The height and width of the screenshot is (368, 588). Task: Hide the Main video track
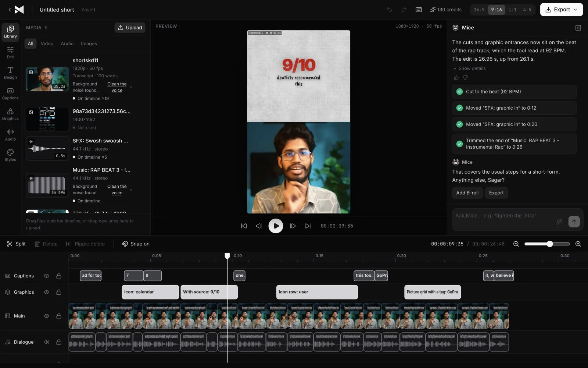point(47,316)
